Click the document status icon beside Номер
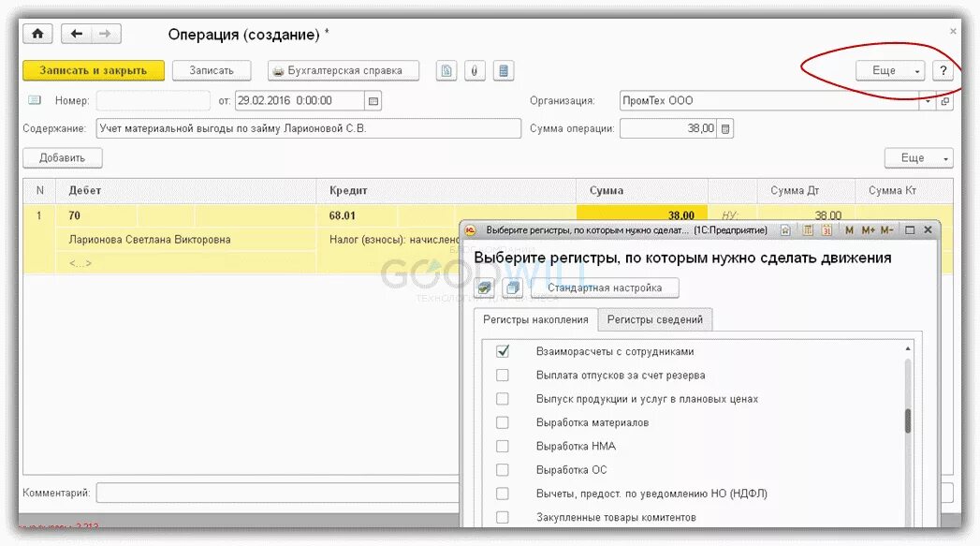The height and width of the screenshot is (546, 980). (x=35, y=100)
